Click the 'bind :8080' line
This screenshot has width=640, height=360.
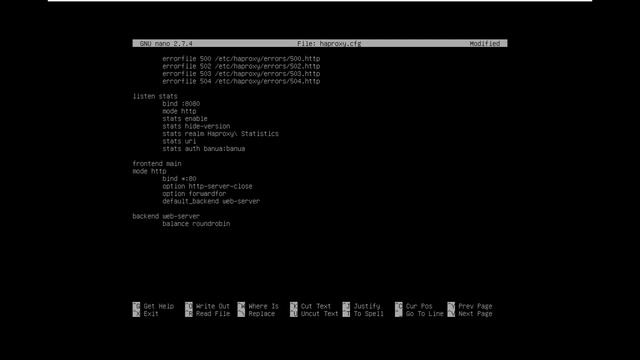(181, 104)
